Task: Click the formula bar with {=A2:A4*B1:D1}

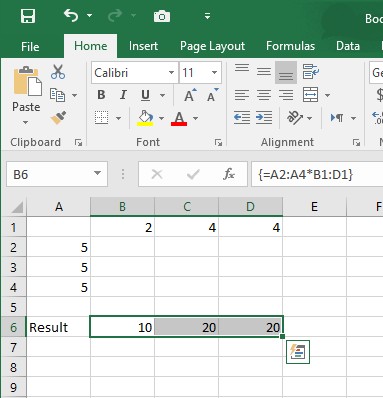Action: [317, 174]
